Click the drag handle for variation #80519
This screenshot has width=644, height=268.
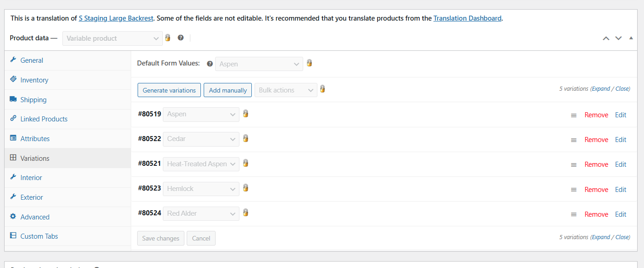[573, 115]
